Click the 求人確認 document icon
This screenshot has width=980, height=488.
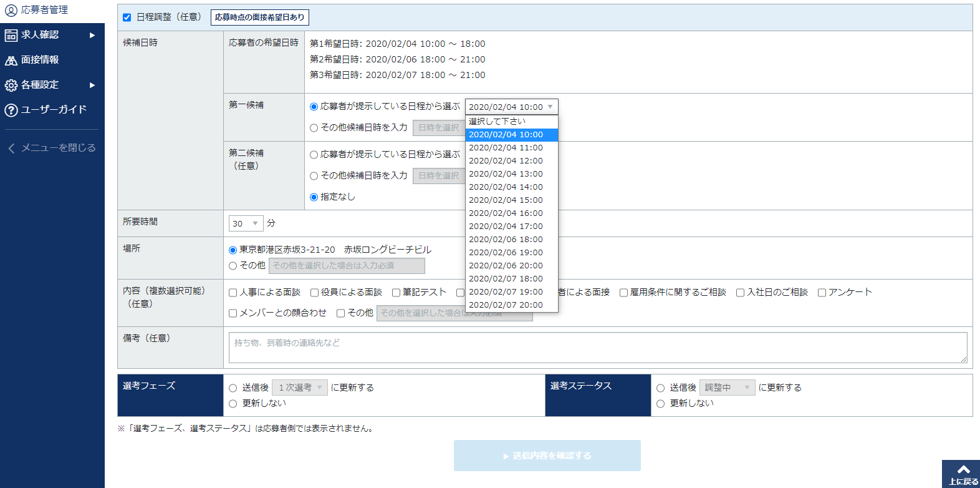(11, 36)
